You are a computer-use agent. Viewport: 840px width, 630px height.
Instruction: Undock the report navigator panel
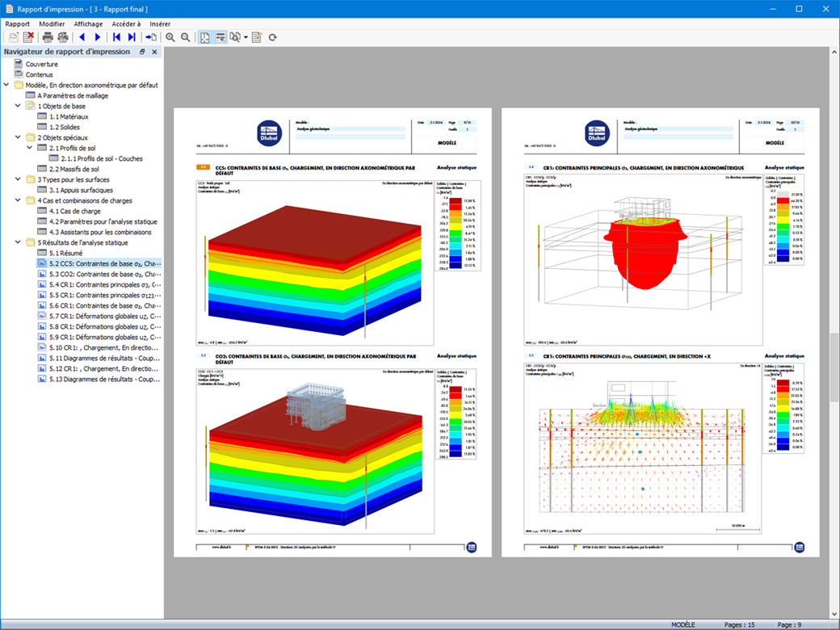(x=142, y=52)
